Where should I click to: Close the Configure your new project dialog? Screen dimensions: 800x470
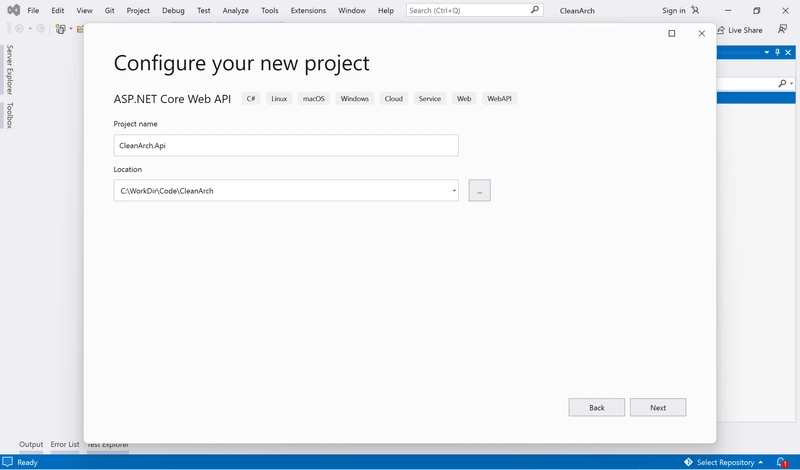(702, 33)
